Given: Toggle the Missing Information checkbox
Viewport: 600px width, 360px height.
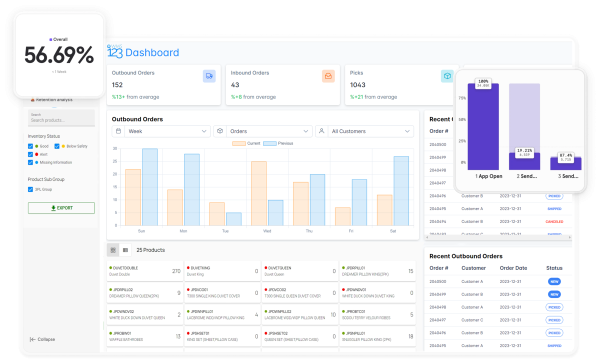Looking at the screenshot, I should point(30,162).
